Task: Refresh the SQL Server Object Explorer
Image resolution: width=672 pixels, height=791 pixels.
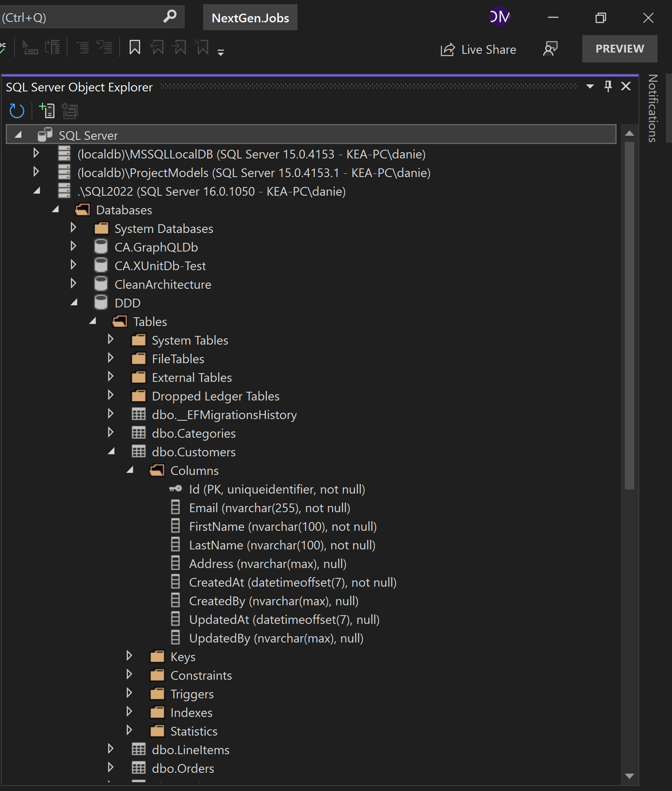Action: coord(17,110)
